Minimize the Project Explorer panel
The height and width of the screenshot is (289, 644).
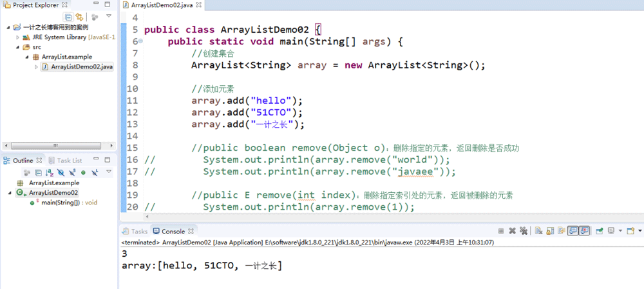coord(95,5)
